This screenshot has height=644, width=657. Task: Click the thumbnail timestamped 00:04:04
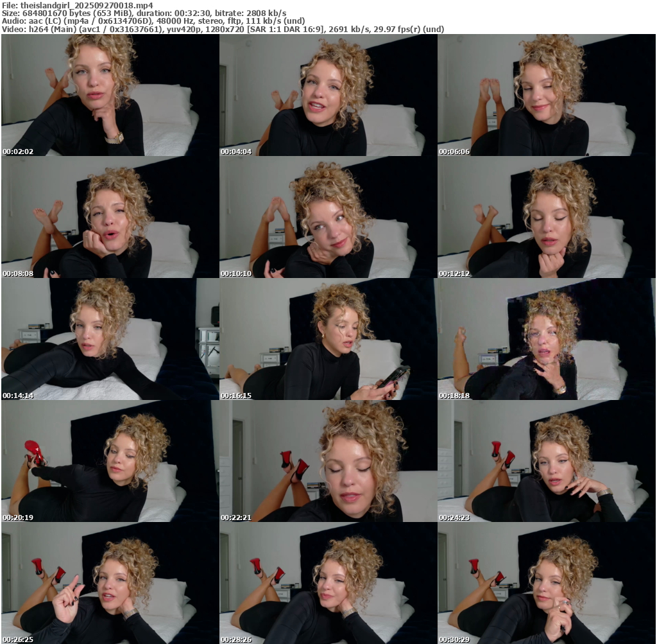pos(328,95)
